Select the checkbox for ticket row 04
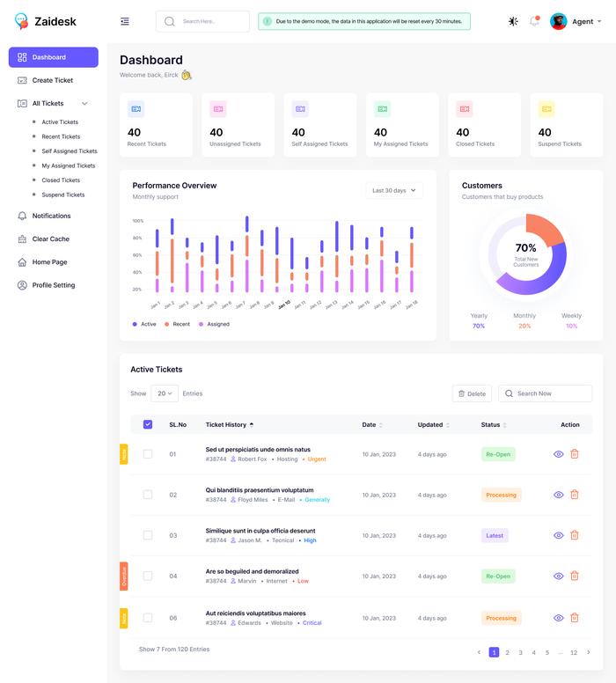Image resolution: width=616 pixels, height=683 pixels. click(148, 576)
